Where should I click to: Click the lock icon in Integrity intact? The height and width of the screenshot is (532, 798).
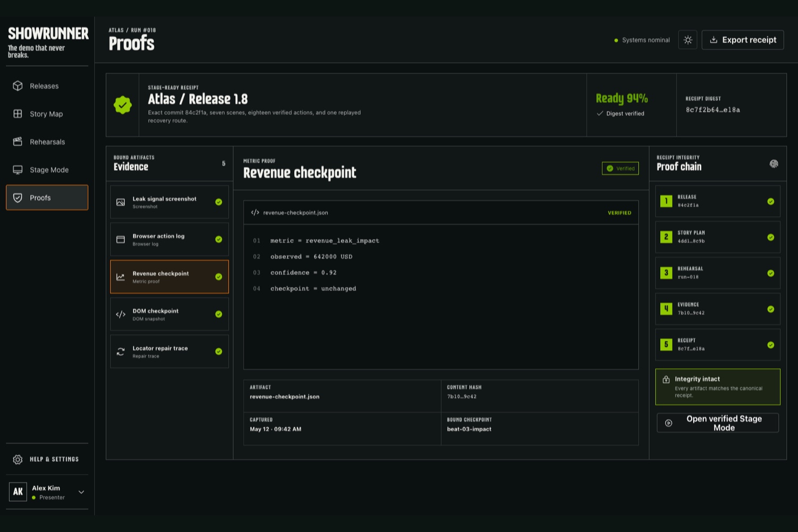coord(666,379)
